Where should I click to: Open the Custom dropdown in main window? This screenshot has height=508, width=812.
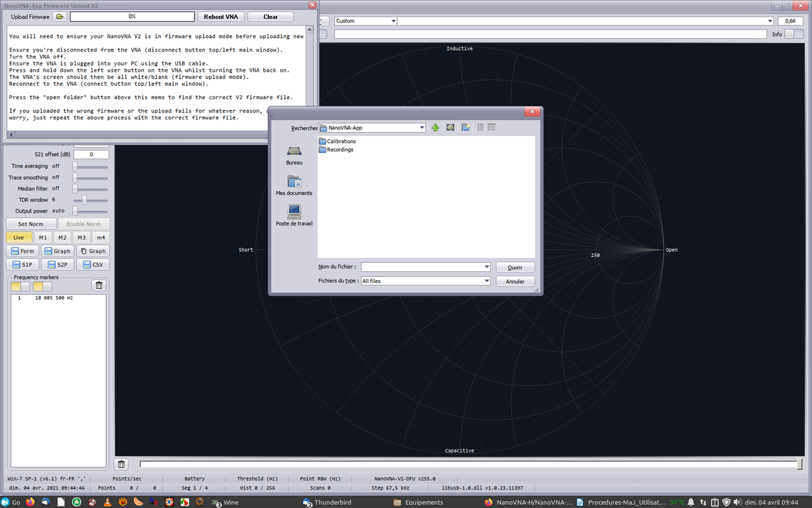pyautogui.click(x=365, y=21)
